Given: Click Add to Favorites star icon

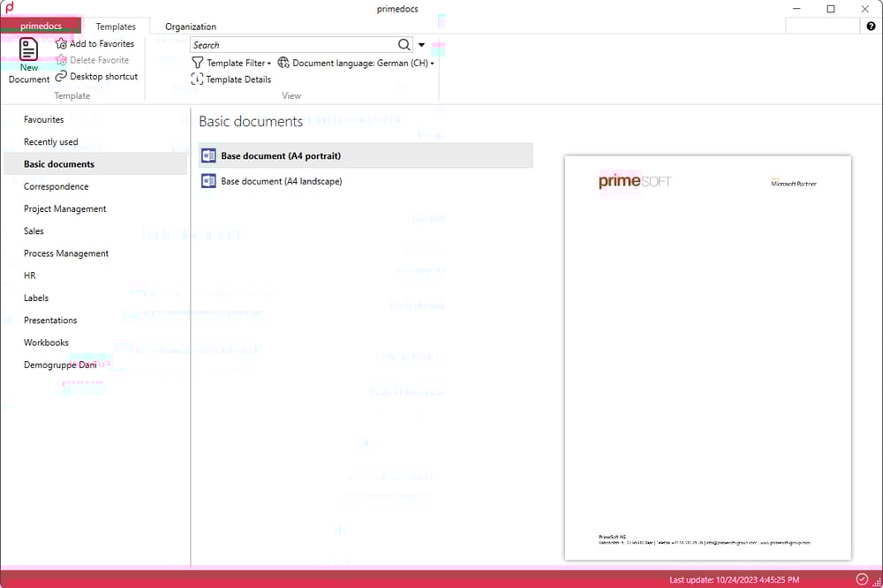Looking at the screenshot, I should click(x=62, y=44).
